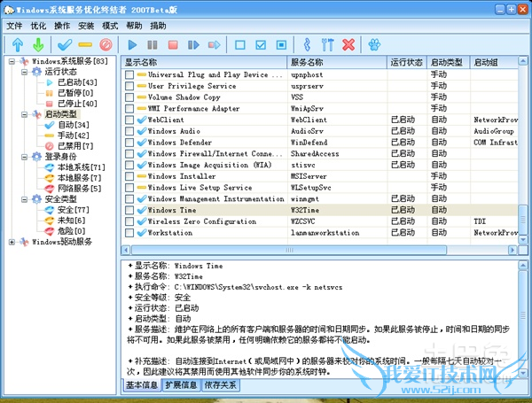Select 已启动[43] in the tree
The width and height of the screenshot is (532, 403).
(x=77, y=82)
